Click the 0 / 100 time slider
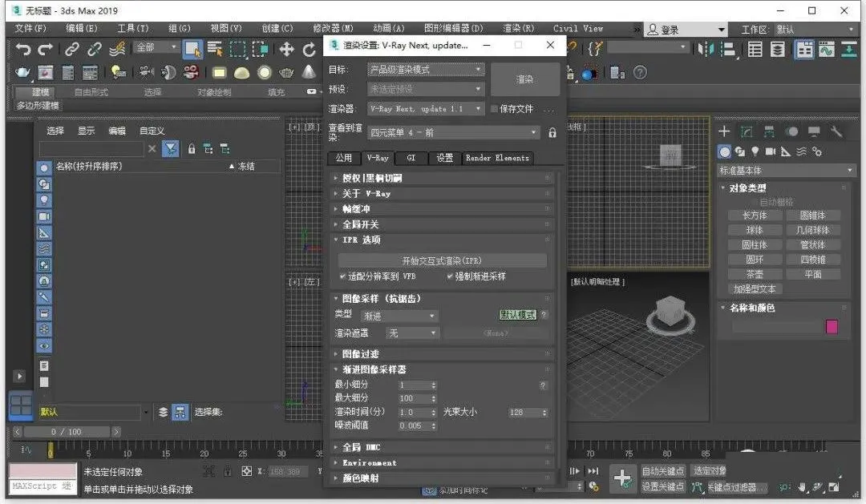Image resolution: width=866 pixels, height=504 pixels. point(67,432)
